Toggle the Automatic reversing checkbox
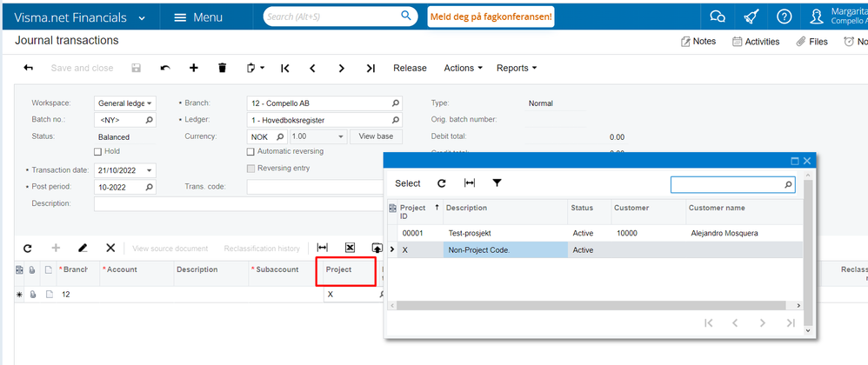The height and width of the screenshot is (365, 868). pos(250,151)
